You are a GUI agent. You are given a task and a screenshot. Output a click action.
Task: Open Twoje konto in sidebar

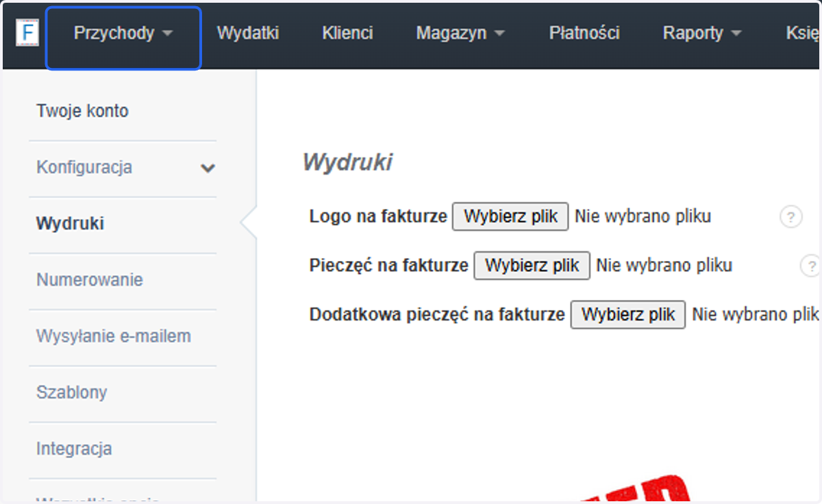point(82,111)
